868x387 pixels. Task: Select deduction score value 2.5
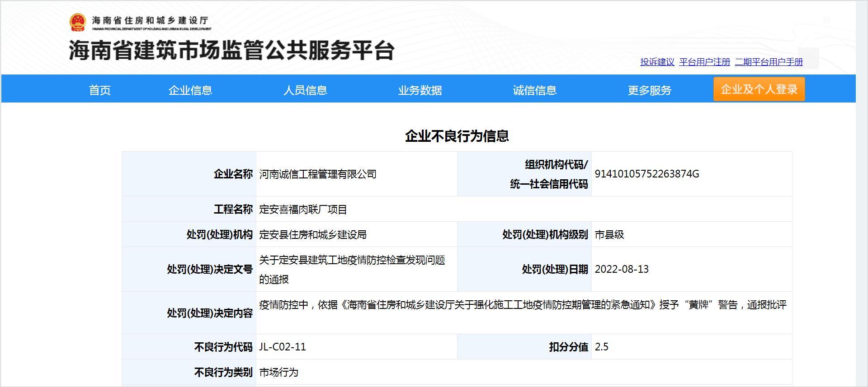[602, 347]
